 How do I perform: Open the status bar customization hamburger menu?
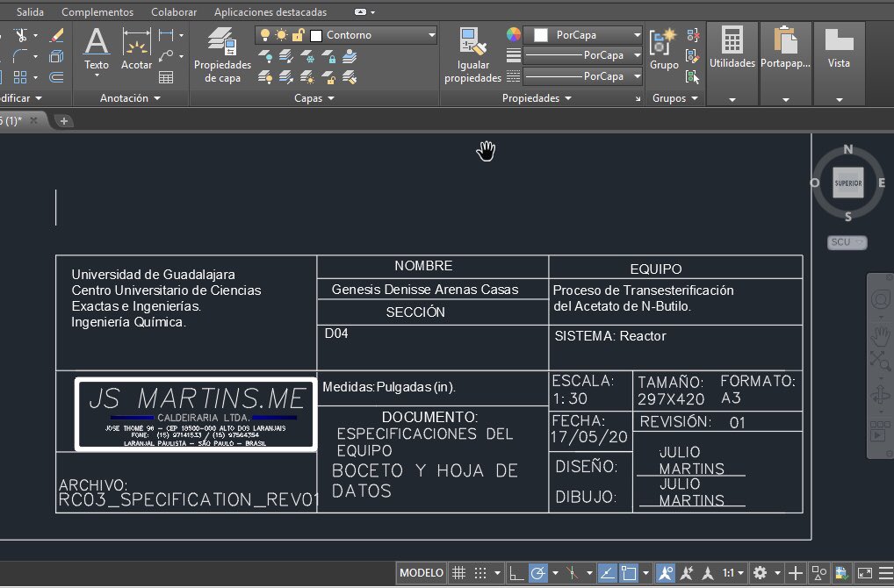pyautogui.click(x=886, y=572)
